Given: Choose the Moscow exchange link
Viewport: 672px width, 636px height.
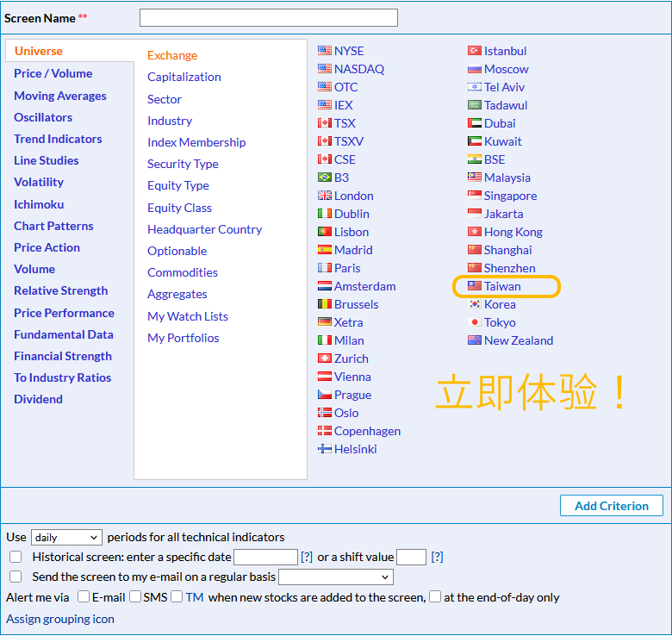Looking at the screenshot, I should (x=506, y=69).
